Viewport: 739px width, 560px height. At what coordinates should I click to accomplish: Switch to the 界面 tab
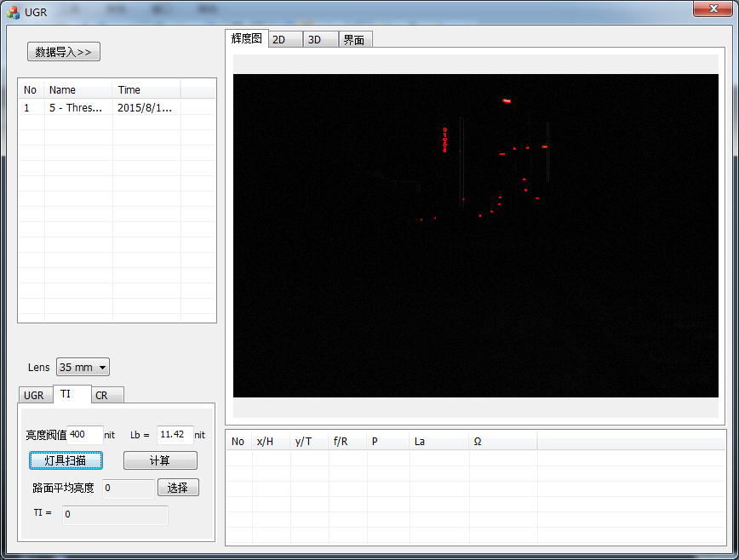[x=354, y=40]
